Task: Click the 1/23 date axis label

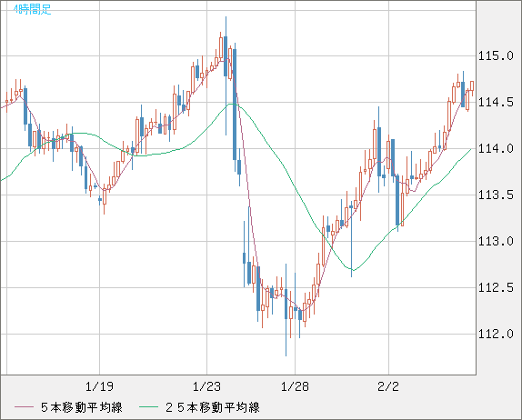Action: tap(206, 386)
